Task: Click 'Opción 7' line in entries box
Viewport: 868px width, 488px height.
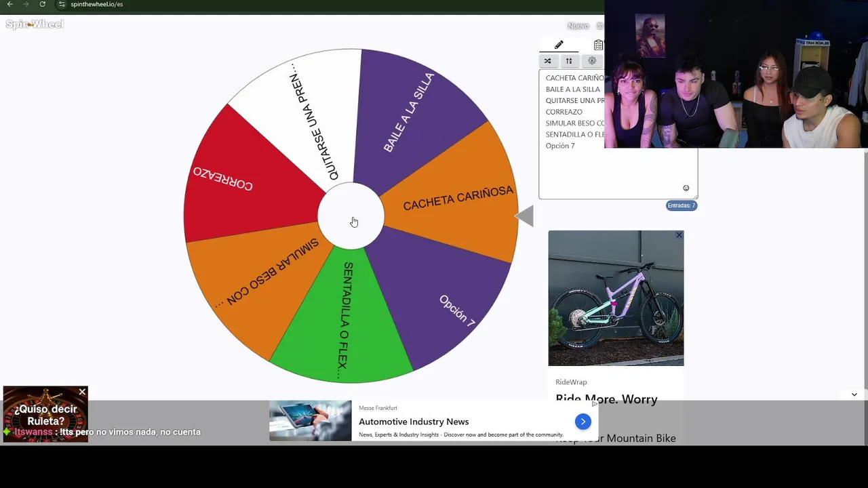Action: point(560,146)
